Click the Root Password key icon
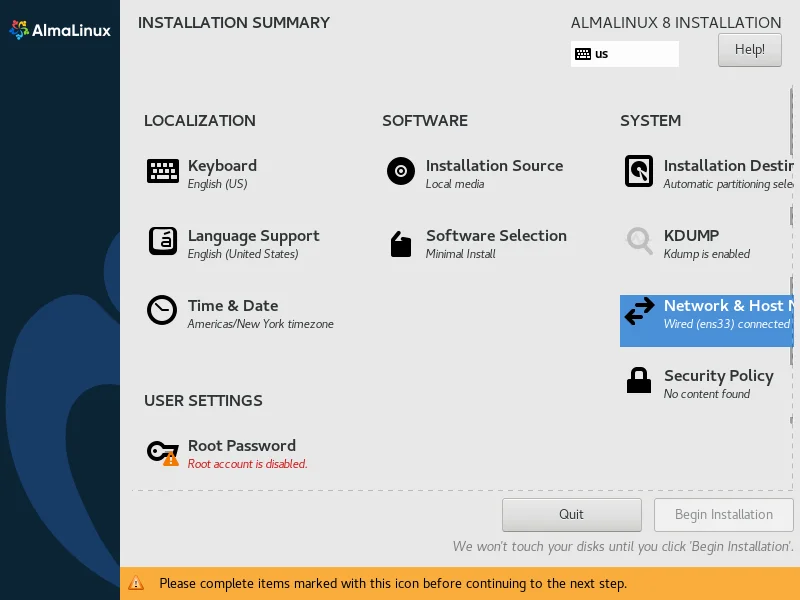Image resolution: width=800 pixels, height=600 pixels. 163,453
